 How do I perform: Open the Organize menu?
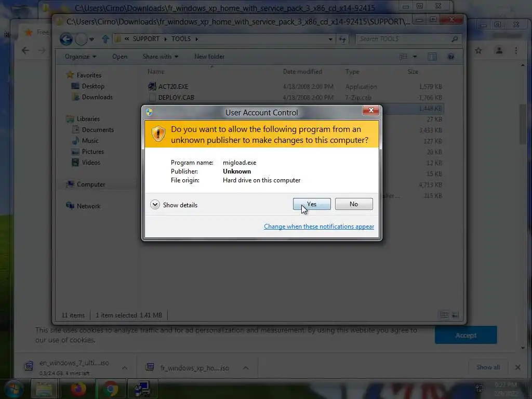click(x=81, y=57)
